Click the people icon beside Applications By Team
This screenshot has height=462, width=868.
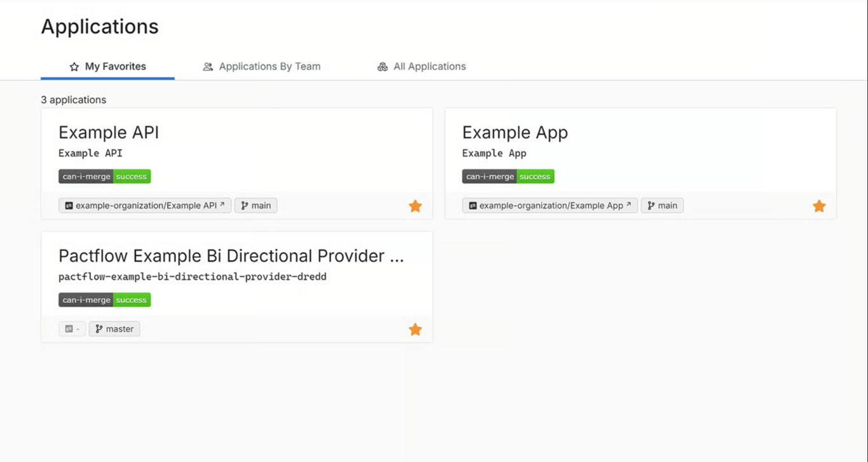tap(207, 66)
